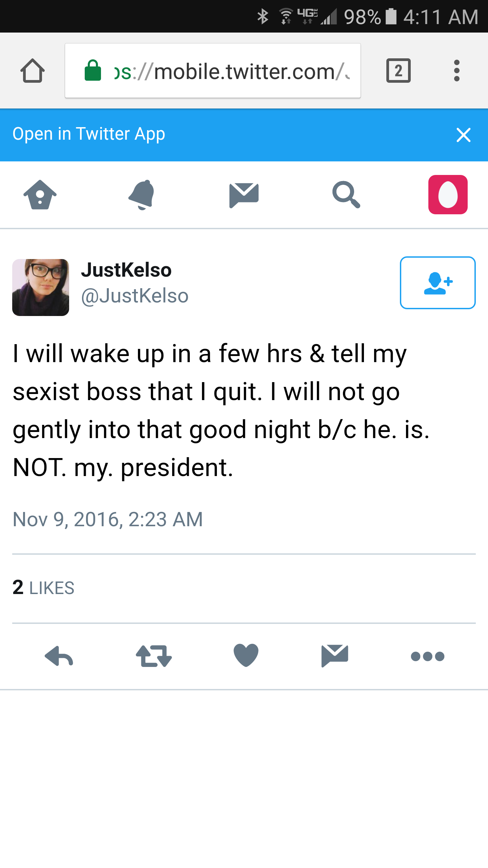Follow JustKelso with the add-user button

click(x=438, y=283)
